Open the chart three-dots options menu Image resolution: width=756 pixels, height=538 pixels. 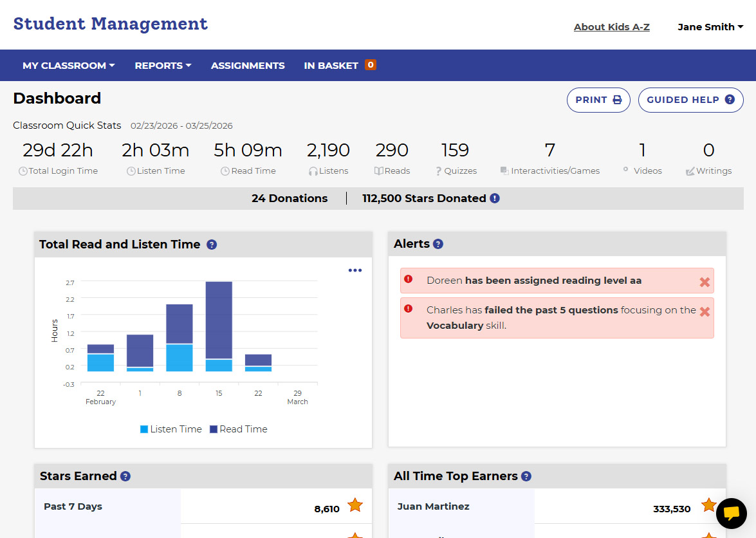point(355,270)
